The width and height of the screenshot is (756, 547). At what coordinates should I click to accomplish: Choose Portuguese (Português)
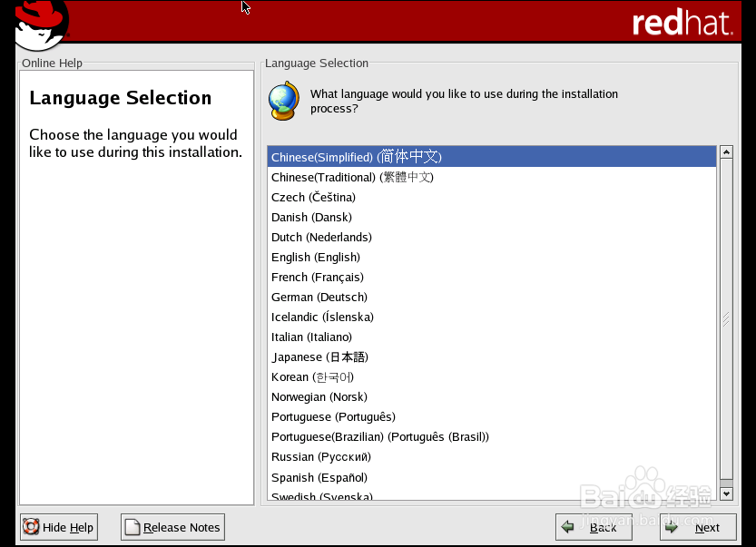click(492, 417)
